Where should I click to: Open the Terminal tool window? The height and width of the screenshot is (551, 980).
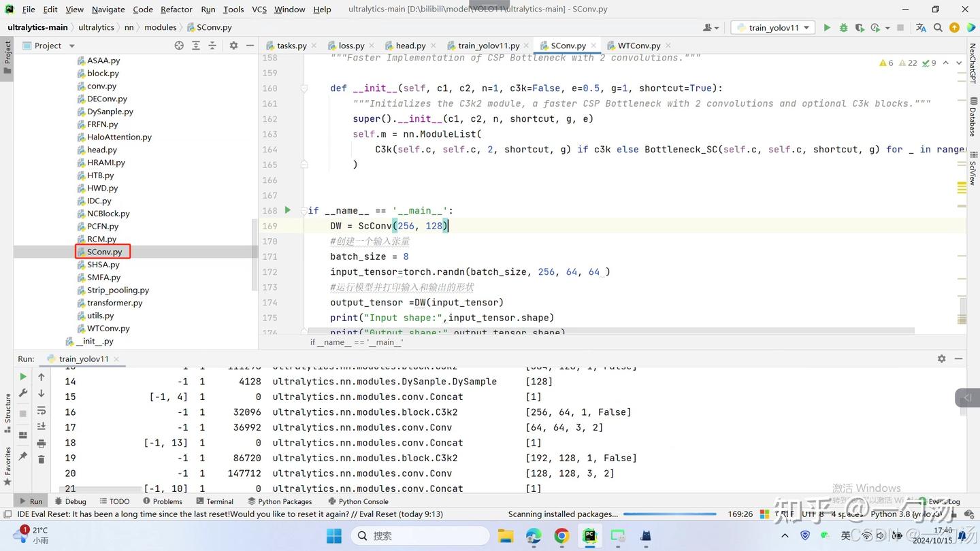point(214,501)
